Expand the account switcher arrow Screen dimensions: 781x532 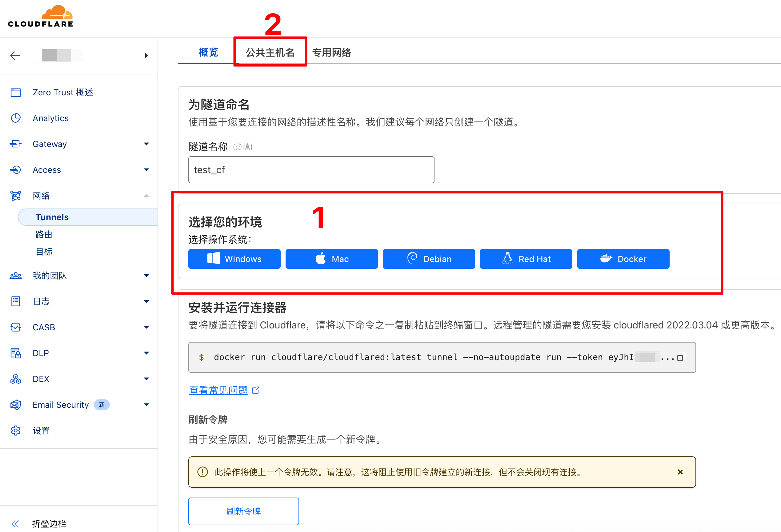tap(146, 56)
